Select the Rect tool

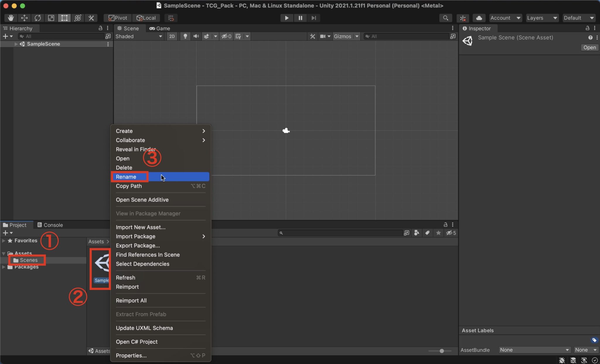(x=64, y=18)
